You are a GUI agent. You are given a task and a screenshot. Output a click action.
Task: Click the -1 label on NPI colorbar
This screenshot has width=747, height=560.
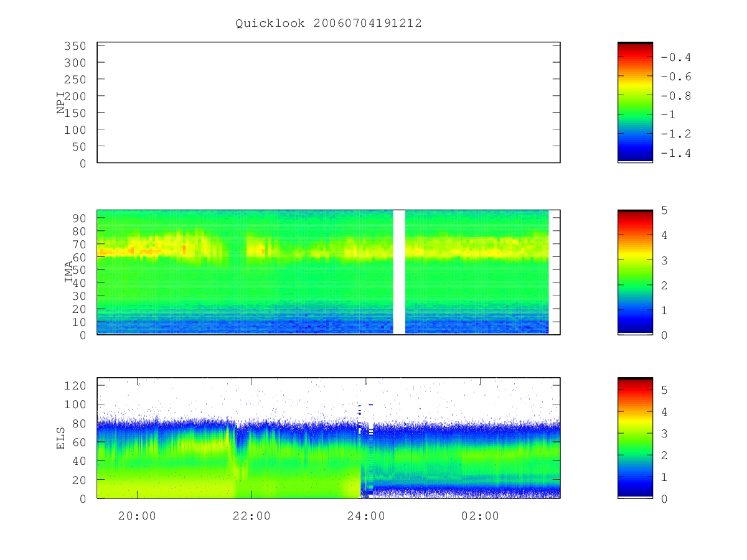pos(669,115)
